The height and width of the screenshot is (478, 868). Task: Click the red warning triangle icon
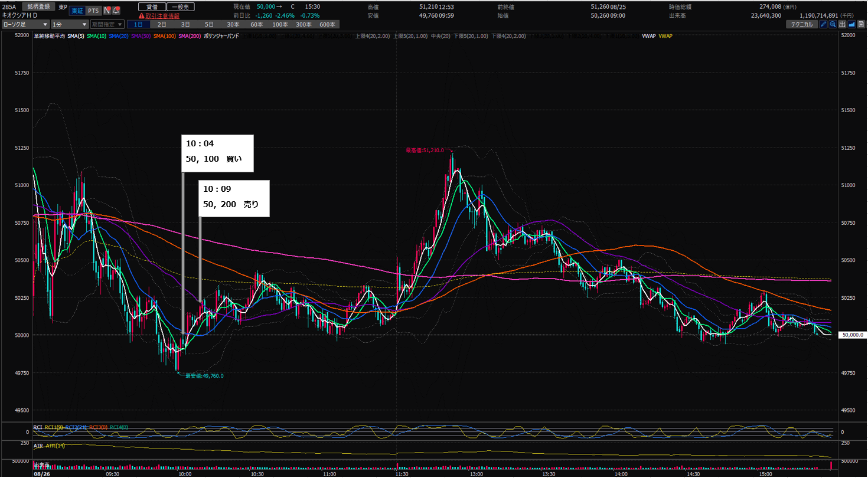tap(141, 16)
